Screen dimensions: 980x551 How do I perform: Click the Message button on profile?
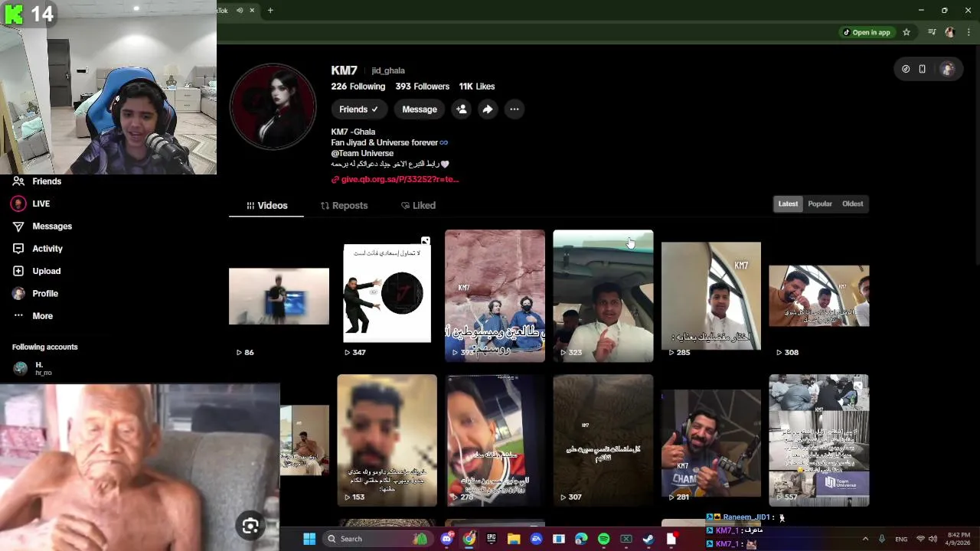tap(420, 109)
